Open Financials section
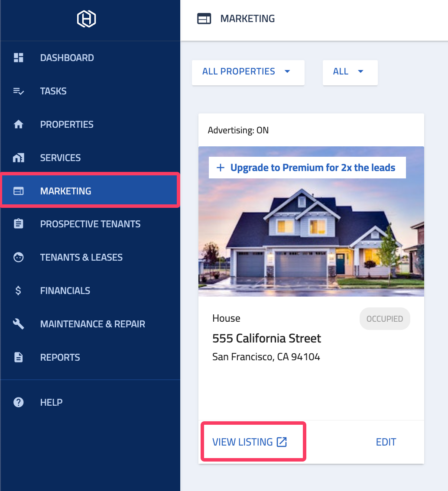Image resolution: width=448 pixels, height=491 pixels. coord(90,291)
